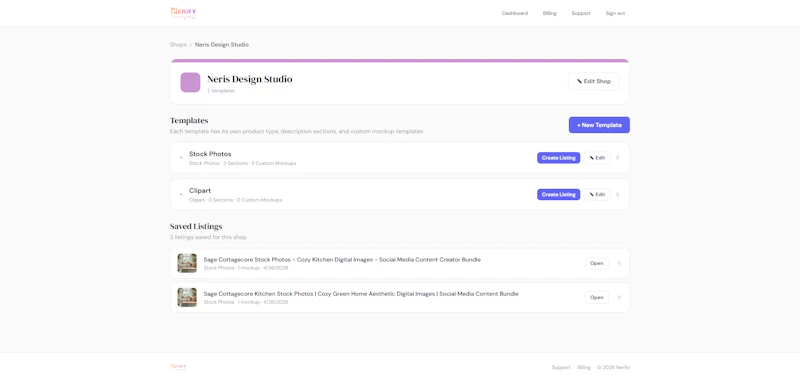The width and height of the screenshot is (800, 382).
Task: Click the '© 2026 Nerify' footer text
Action: [613, 367]
